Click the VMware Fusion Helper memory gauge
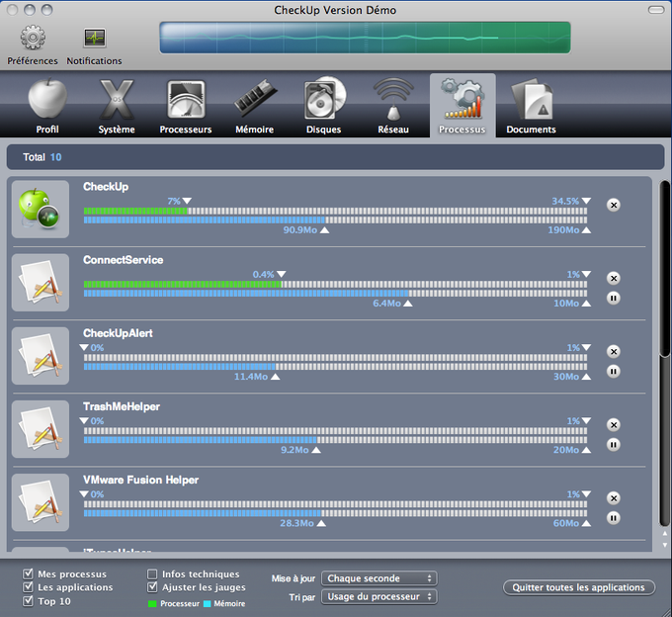 click(x=203, y=513)
